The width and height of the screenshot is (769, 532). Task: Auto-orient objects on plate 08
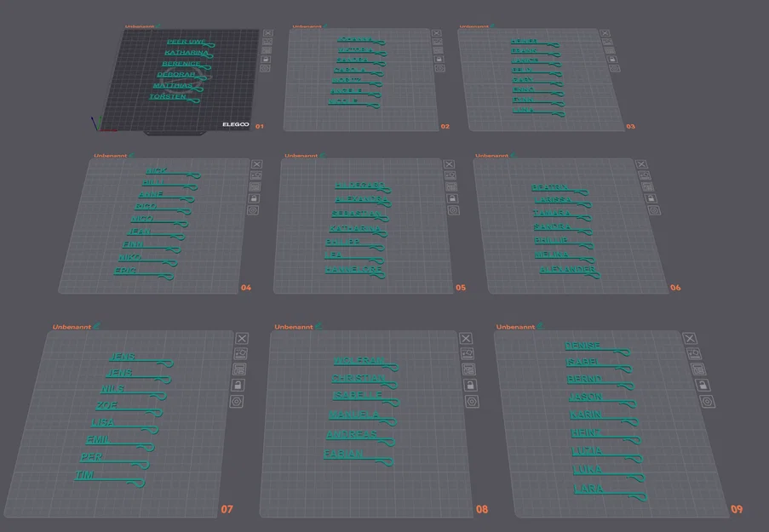pos(468,353)
